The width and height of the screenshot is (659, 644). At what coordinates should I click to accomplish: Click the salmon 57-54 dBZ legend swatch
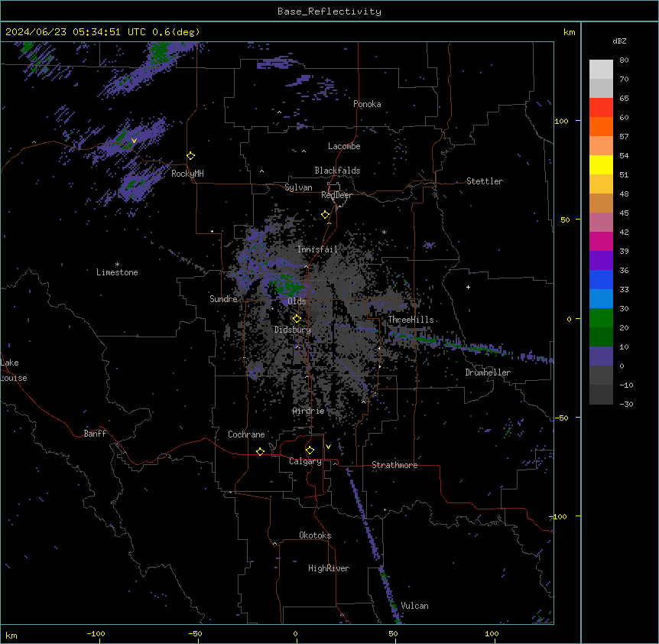601,146
